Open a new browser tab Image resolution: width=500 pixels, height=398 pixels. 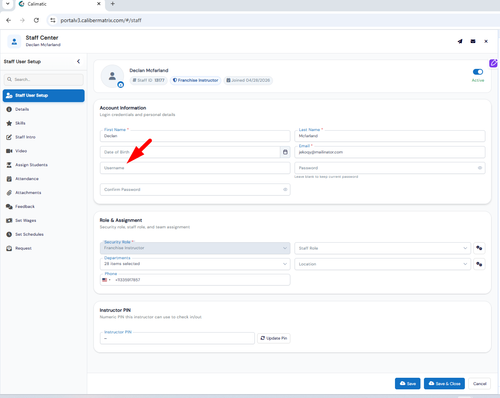pos(113,4)
